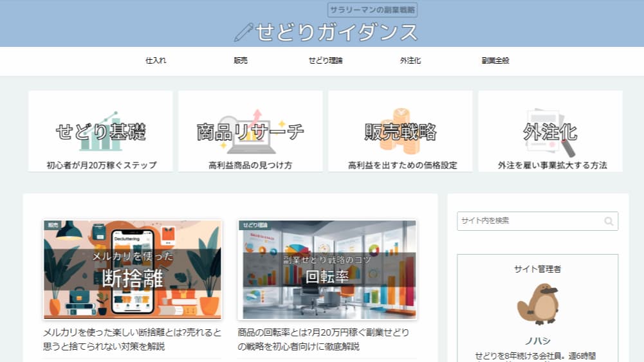
Task: Open the 外注化 banner card
Action: [x=550, y=131]
